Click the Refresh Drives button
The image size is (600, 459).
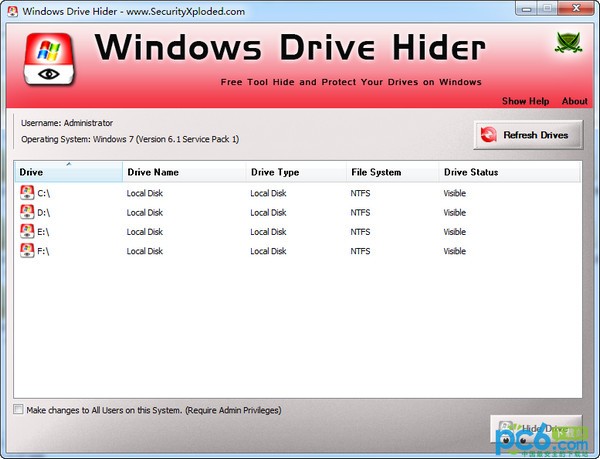click(x=528, y=135)
